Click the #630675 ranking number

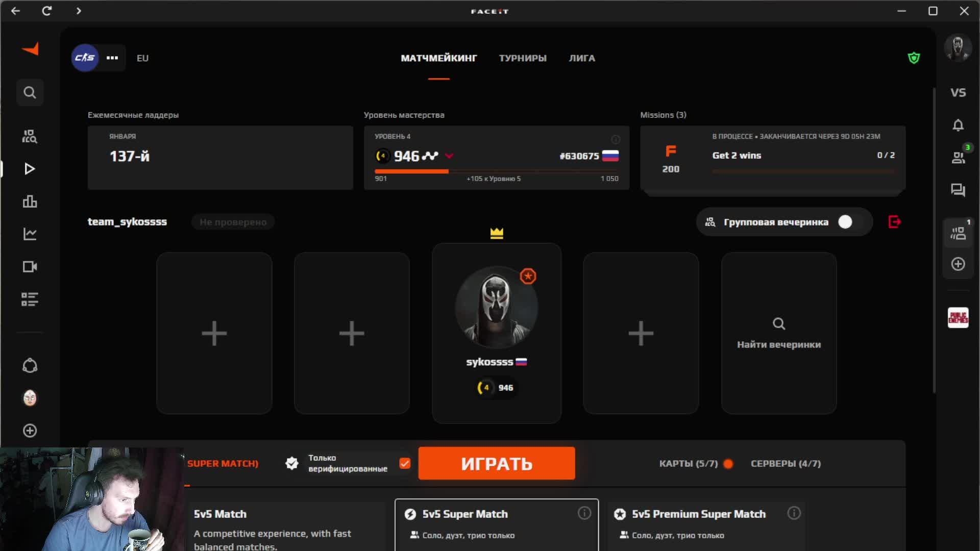pyautogui.click(x=579, y=156)
